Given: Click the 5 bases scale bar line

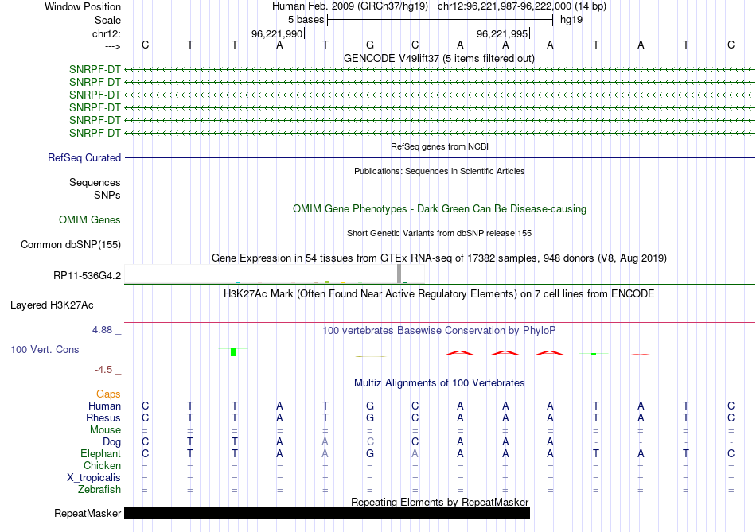Looking at the screenshot, I should 440,20.
